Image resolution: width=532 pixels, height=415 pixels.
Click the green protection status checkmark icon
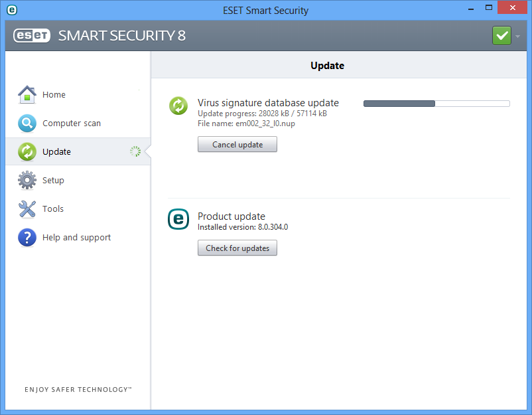coord(501,36)
